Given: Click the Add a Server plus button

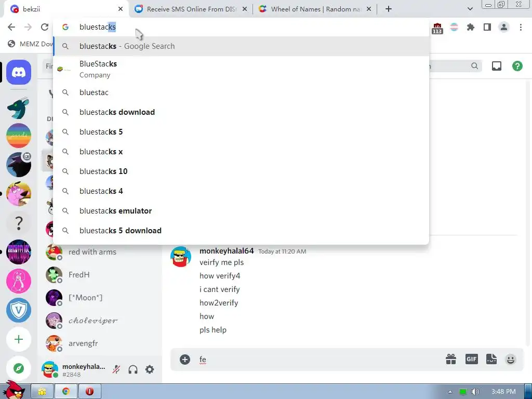Looking at the screenshot, I should (x=19, y=339).
